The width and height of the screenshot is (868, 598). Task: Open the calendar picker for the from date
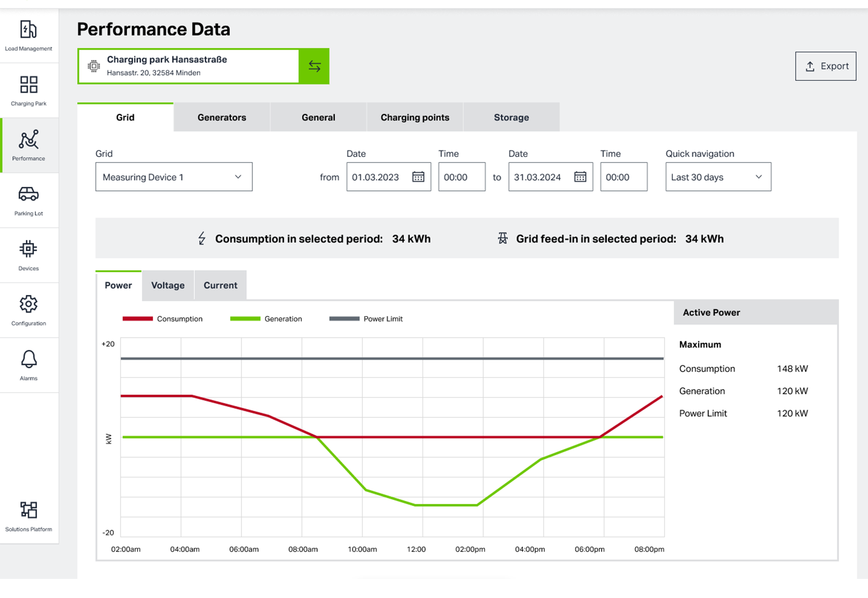tap(418, 177)
